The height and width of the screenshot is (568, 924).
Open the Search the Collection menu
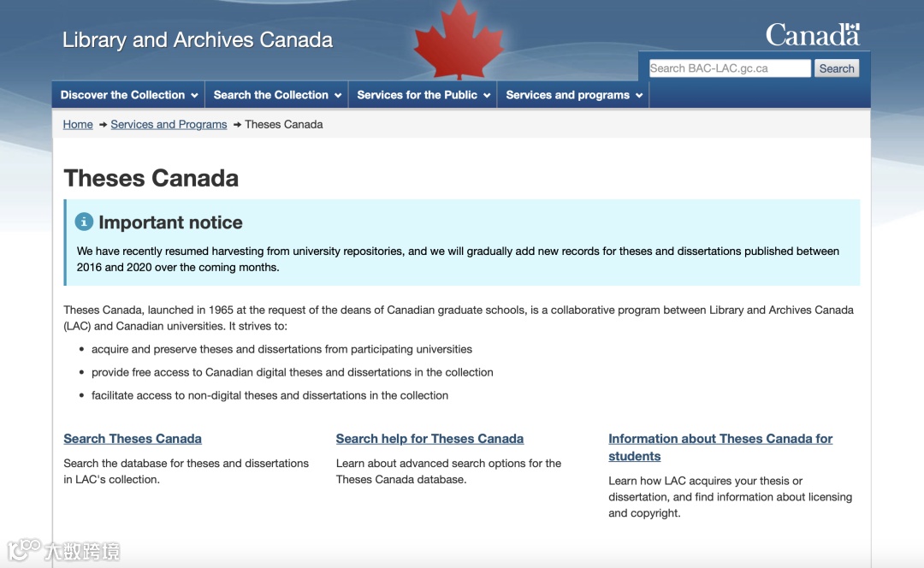pos(277,95)
